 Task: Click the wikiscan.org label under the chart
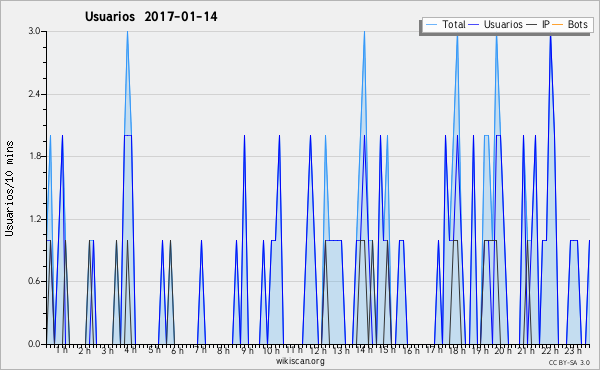click(300, 361)
